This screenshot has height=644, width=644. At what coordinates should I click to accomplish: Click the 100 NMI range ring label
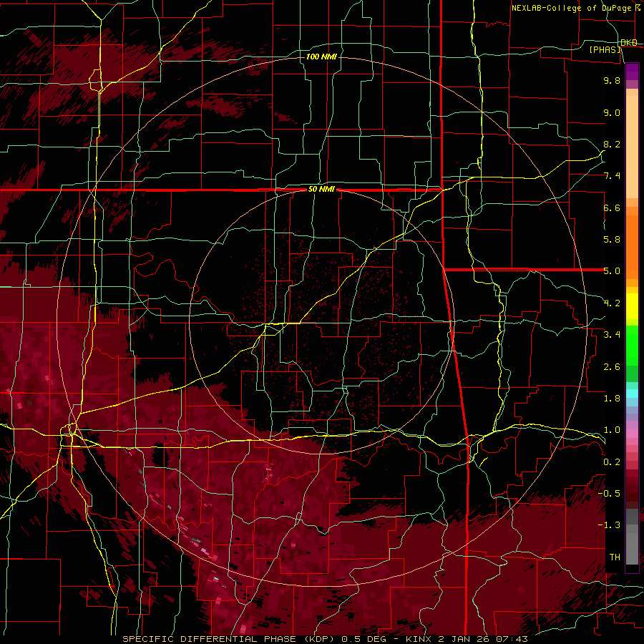point(321,57)
